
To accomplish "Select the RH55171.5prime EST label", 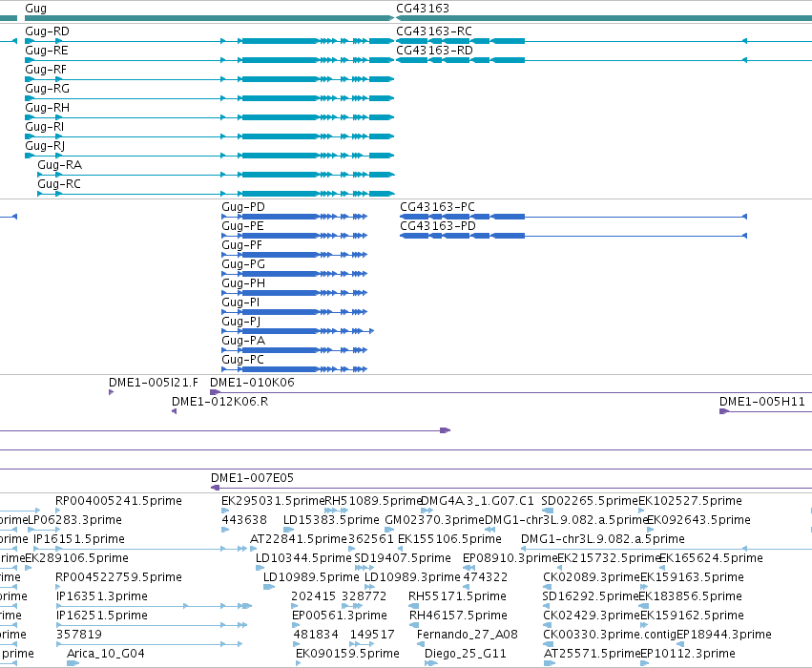I will (457, 596).
